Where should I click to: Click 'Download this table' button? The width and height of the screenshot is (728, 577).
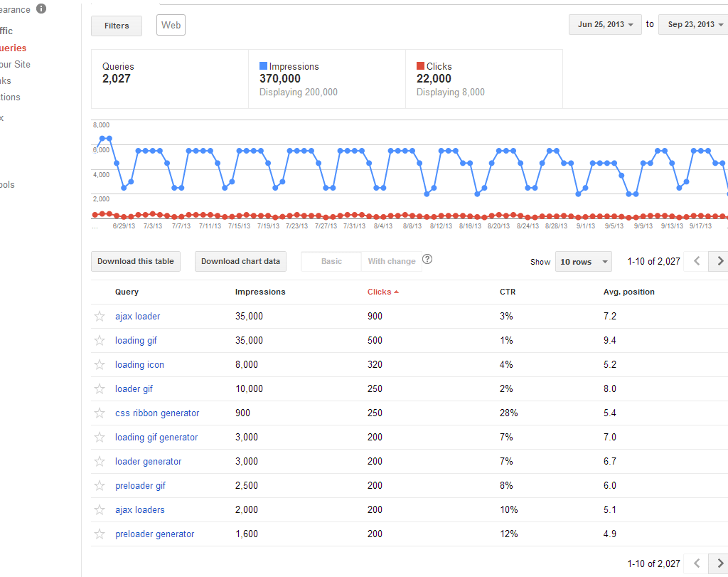pos(135,261)
